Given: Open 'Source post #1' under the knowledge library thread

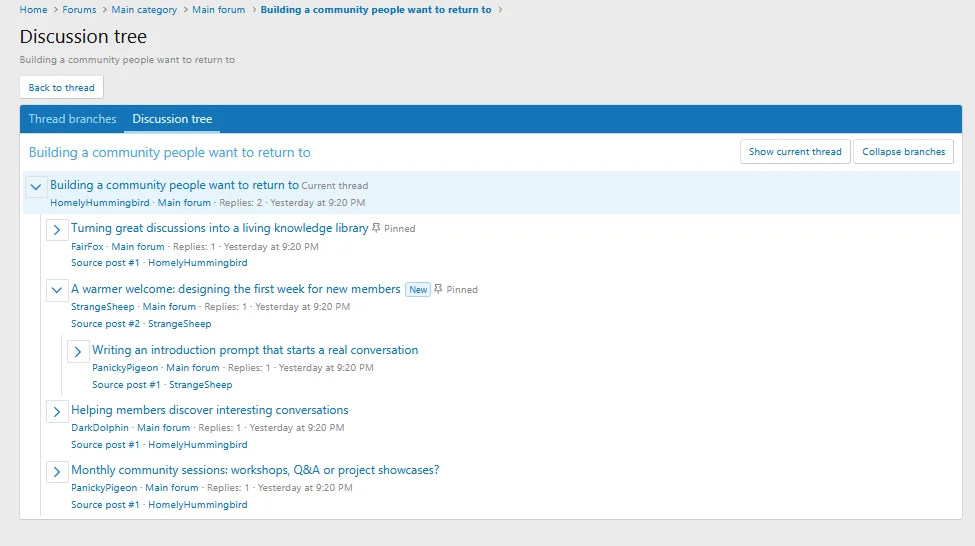Looking at the screenshot, I should pyautogui.click(x=105, y=263).
